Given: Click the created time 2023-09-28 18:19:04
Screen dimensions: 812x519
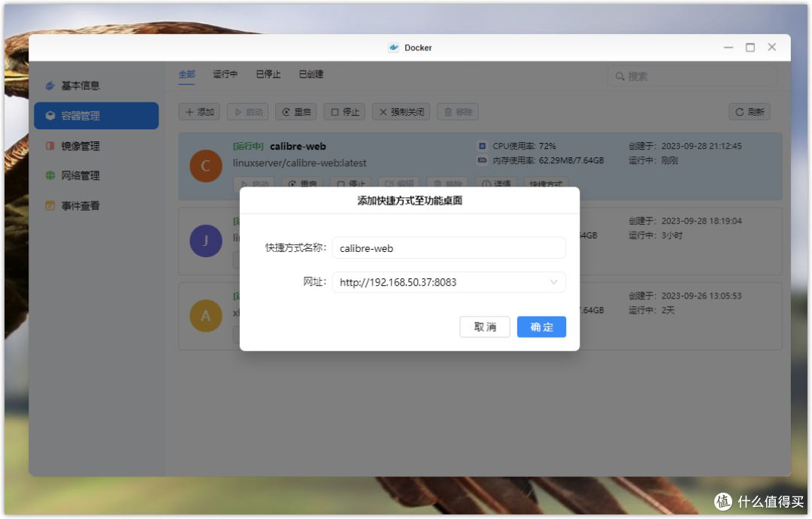Looking at the screenshot, I should point(701,220).
